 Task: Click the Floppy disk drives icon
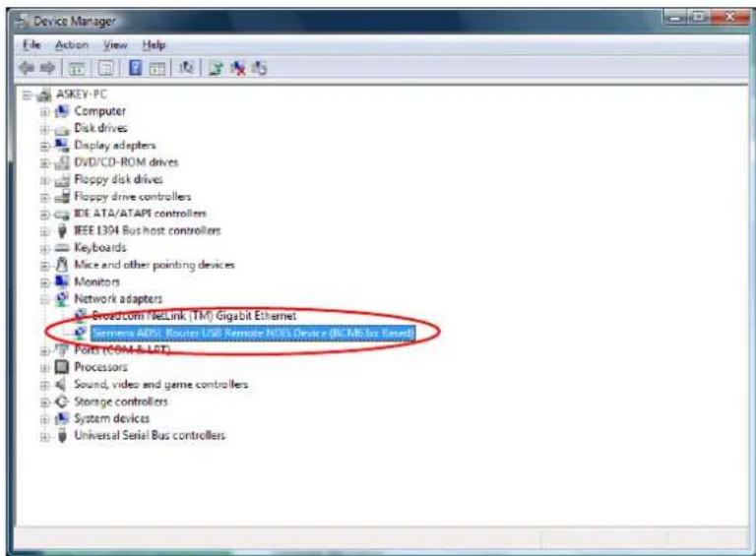click(x=62, y=180)
